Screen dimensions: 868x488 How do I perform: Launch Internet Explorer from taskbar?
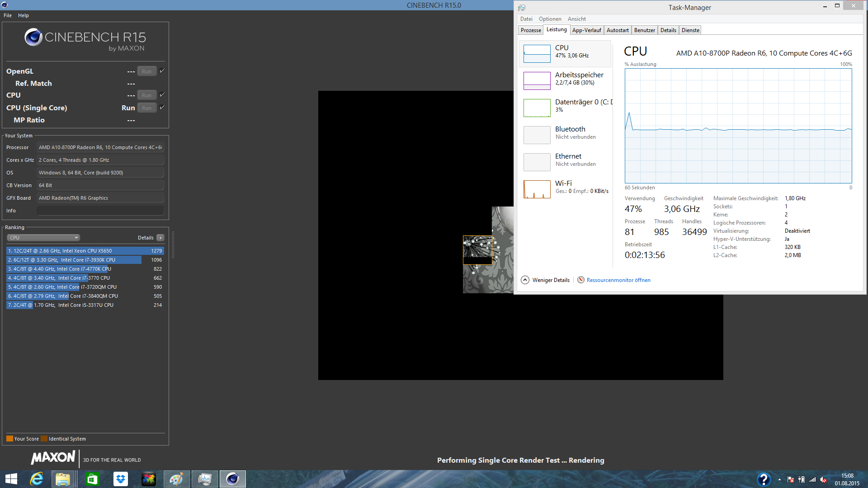tap(36, 479)
